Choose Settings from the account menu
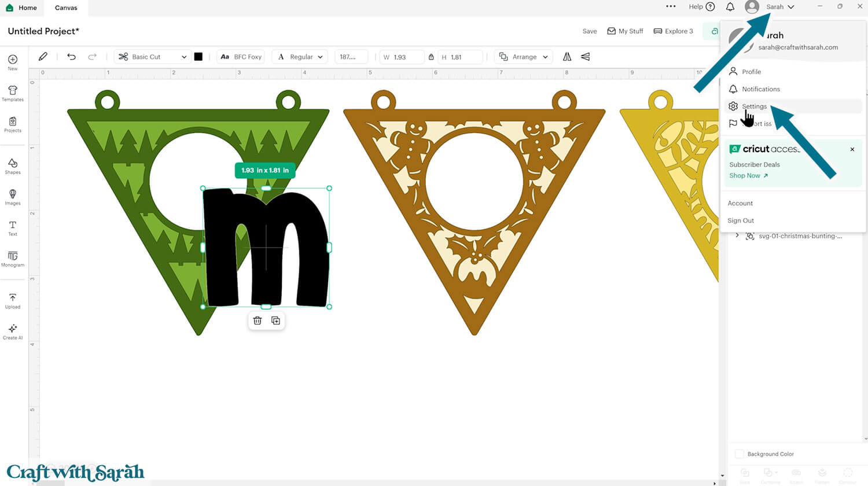The height and width of the screenshot is (486, 868). pos(755,106)
